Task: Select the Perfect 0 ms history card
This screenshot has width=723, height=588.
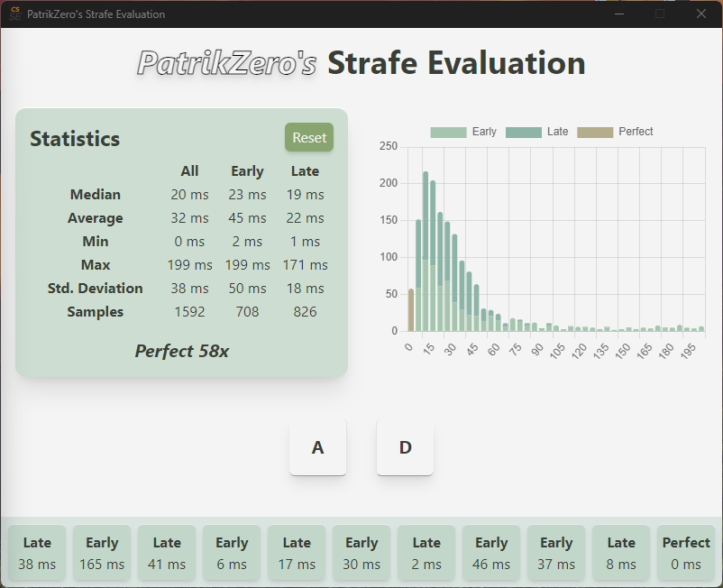Action: [x=686, y=553]
